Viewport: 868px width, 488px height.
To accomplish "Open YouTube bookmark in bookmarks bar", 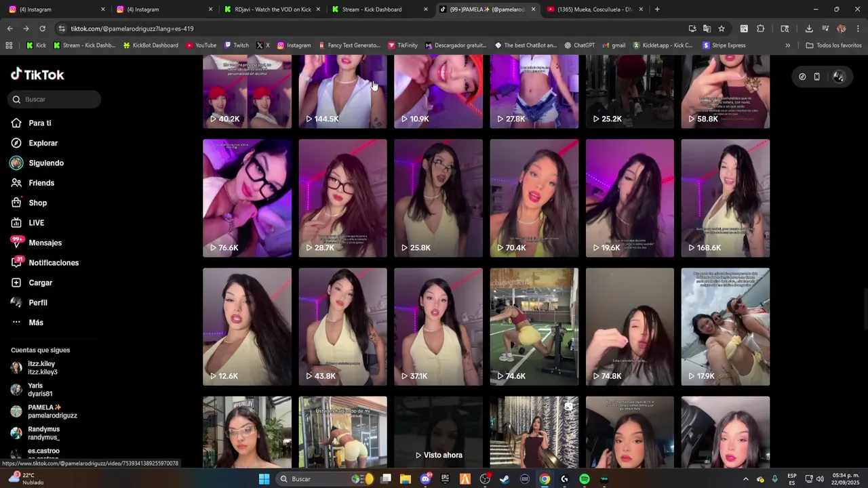I will 201,45.
